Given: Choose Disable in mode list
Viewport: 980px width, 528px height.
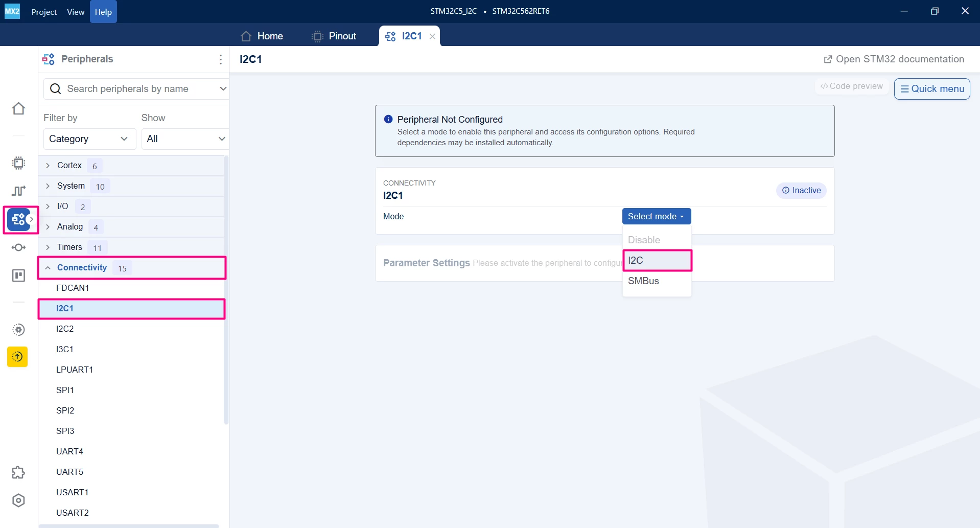Looking at the screenshot, I should 657,240.
